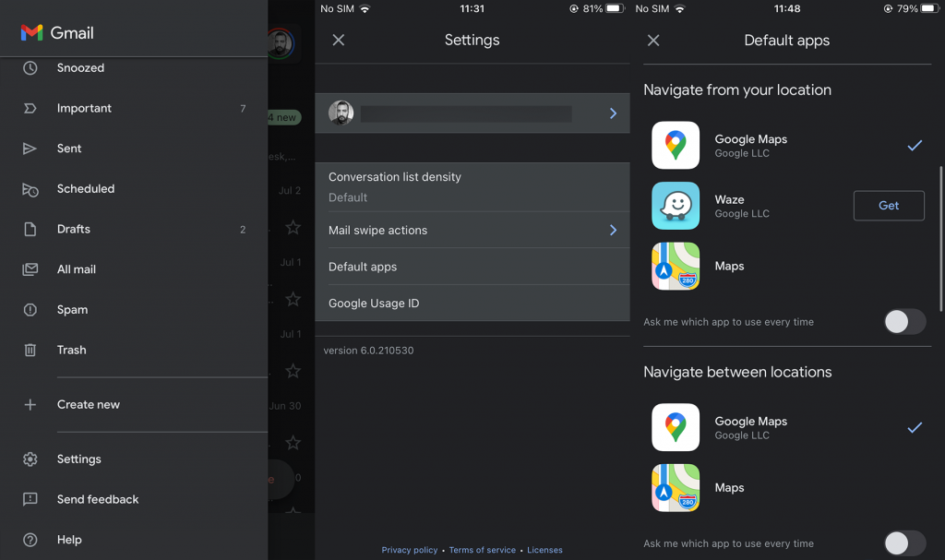Viewport: 945px width, 560px height.
Task: Open the Trash folder
Action: (134, 350)
